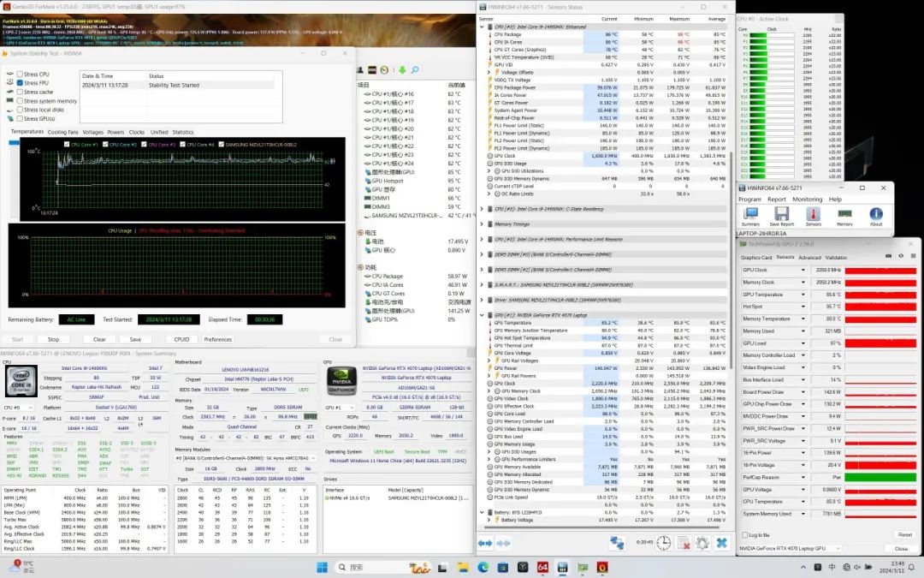Screen dimensions: 924x578
Task: Uncheck the Stress FPU checkbox
Action: pyautogui.click(x=21, y=83)
